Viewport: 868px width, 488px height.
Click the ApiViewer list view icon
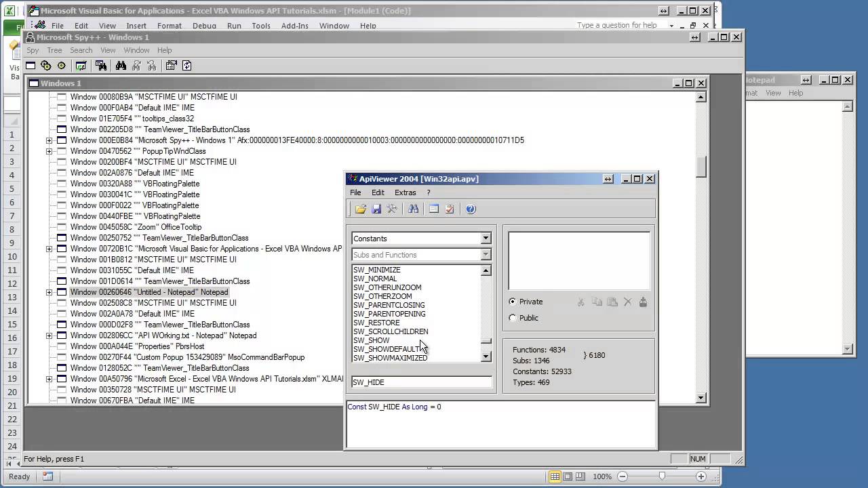434,209
